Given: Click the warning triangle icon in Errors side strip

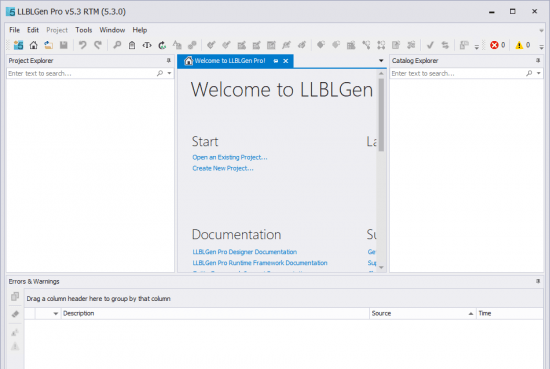Looking at the screenshot, I should pos(15,347).
